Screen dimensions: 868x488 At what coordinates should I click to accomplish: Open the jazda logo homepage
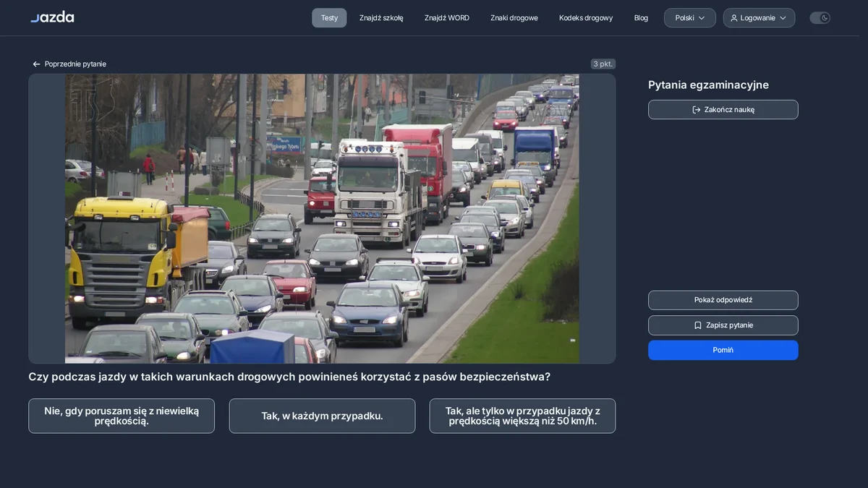(x=52, y=17)
